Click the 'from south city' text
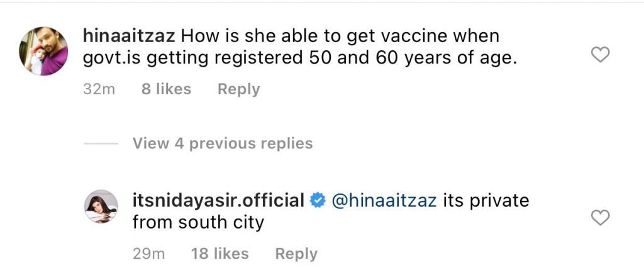The width and height of the screenshot is (644, 277). coord(198,222)
